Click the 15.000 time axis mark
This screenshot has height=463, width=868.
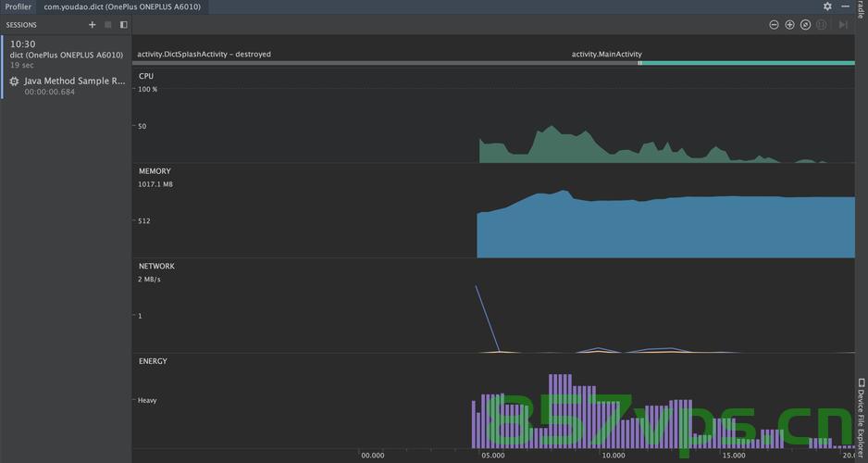point(734,456)
